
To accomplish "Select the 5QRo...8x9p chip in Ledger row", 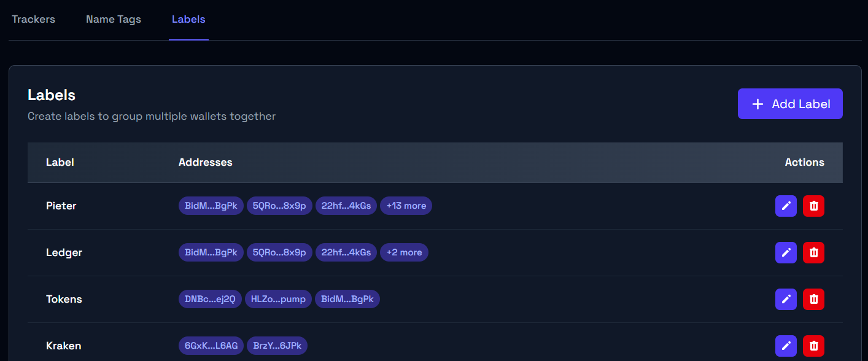I will [279, 252].
